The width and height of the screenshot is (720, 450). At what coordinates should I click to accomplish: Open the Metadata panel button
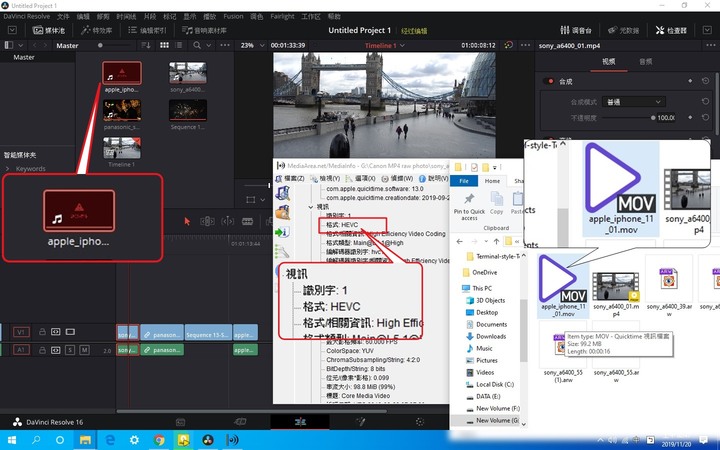coord(623,30)
